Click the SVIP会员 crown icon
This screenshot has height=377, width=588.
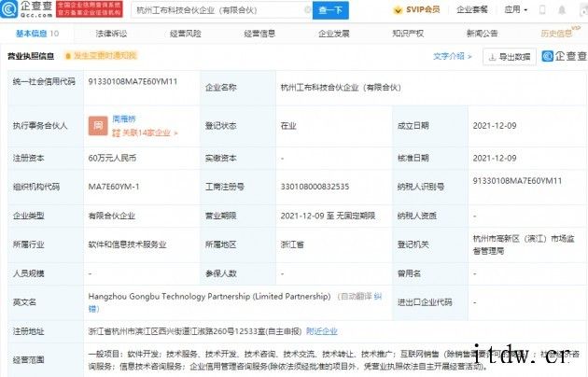398,10
